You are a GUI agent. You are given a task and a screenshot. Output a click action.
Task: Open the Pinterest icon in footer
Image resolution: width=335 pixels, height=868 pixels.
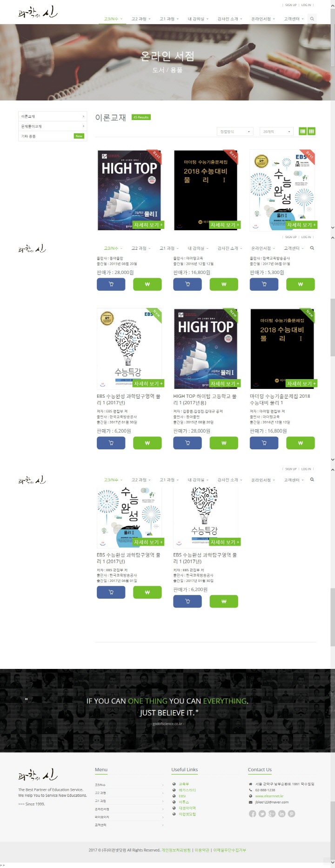click(291, 814)
